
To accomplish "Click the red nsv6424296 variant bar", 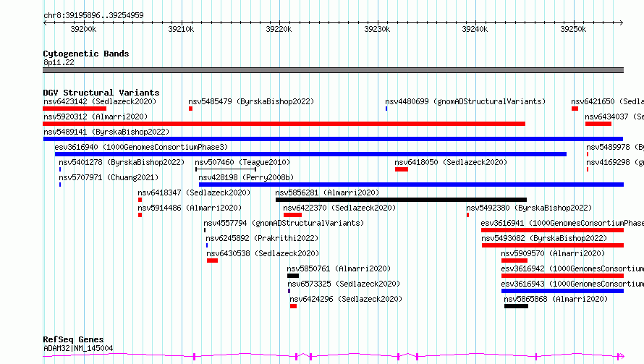I will (293, 306).
